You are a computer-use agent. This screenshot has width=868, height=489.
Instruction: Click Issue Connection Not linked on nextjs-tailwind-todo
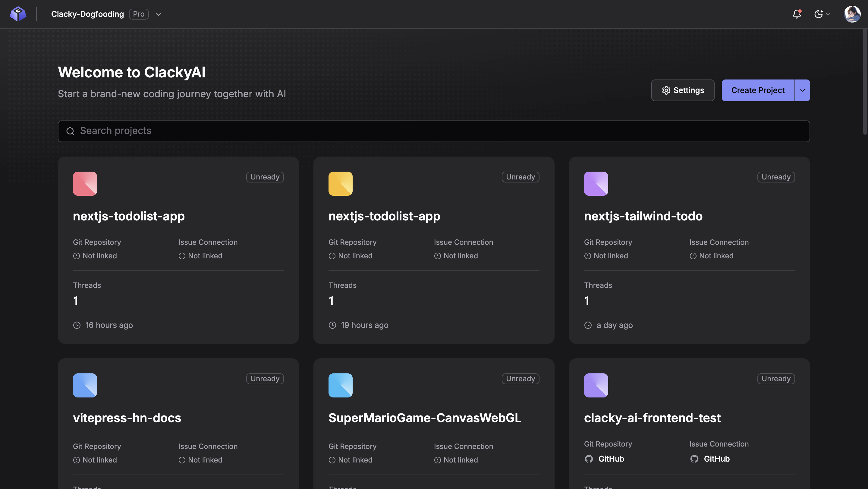pyautogui.click(x=711, y=256)
